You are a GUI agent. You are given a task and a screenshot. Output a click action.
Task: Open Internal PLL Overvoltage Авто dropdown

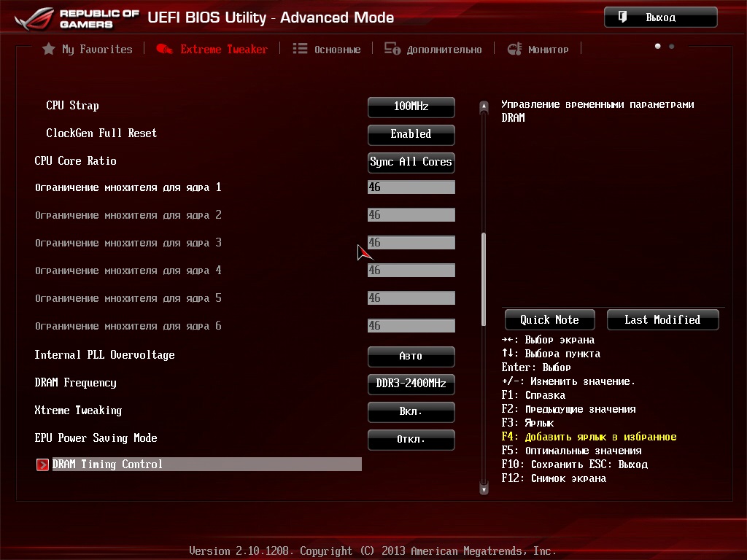coord(411,356)
